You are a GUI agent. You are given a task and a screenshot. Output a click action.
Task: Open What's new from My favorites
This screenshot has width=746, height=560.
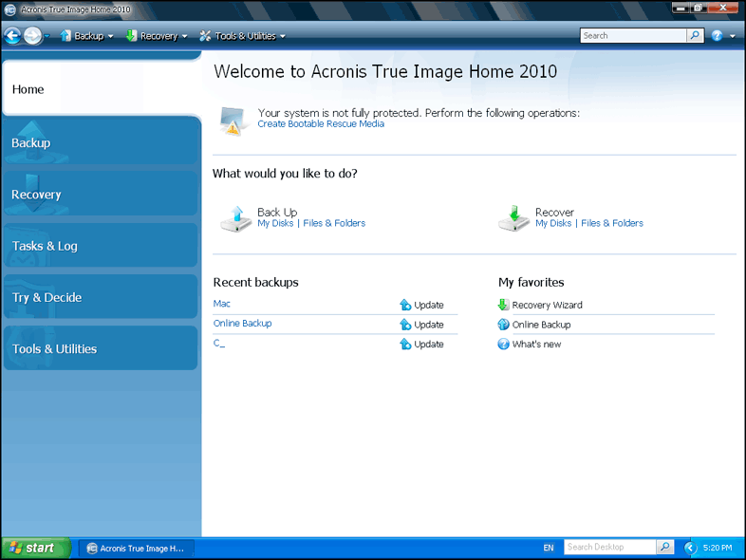[x=536, y=344]
